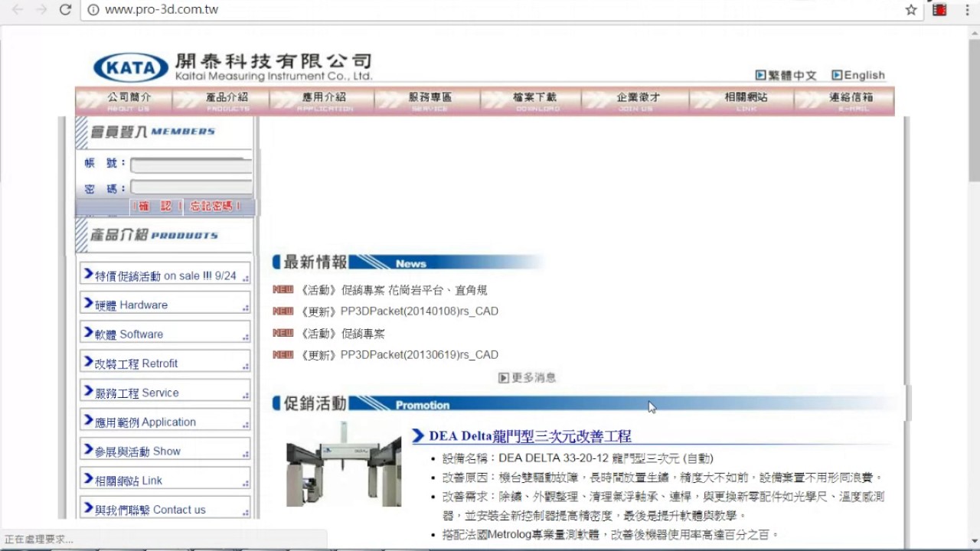980x551 pixels.
Task: Click the 帳號 account input field
Action: 191,165
